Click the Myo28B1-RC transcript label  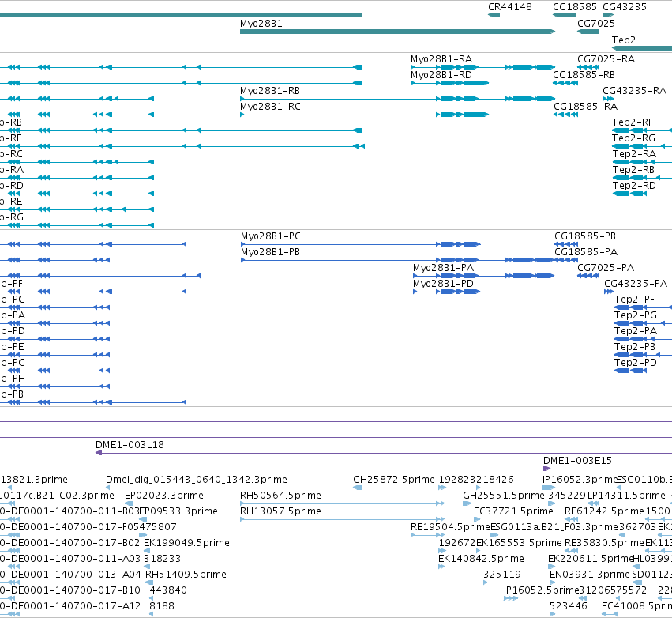[x=270, y=107]
